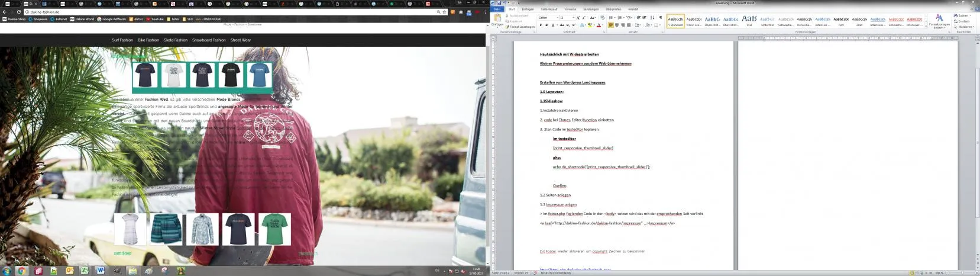Center text in Word ribbon

click(x=617, y=25)
